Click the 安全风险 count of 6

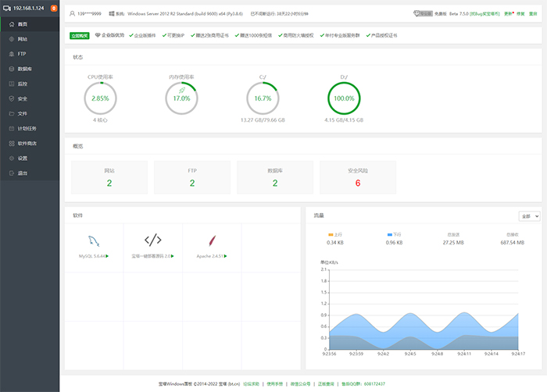[358, 183]
